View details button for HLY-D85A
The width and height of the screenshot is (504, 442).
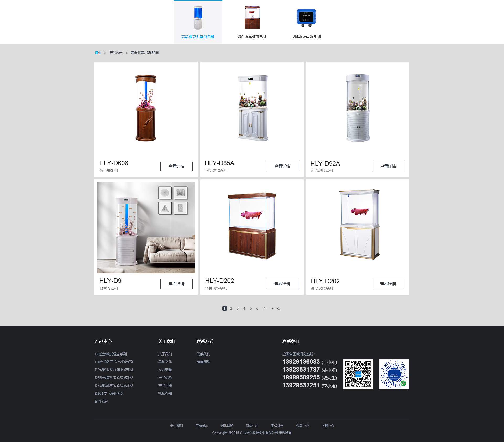(282, 166)
